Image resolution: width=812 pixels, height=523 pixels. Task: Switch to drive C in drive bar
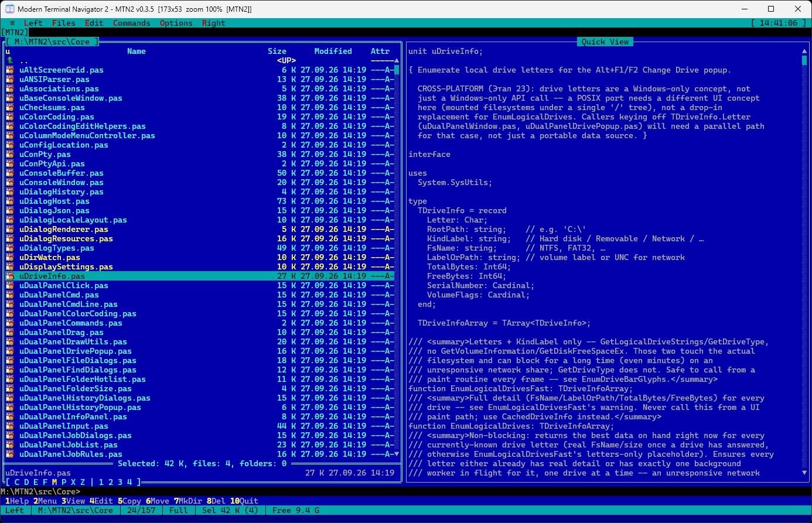[x=17, y=482]
